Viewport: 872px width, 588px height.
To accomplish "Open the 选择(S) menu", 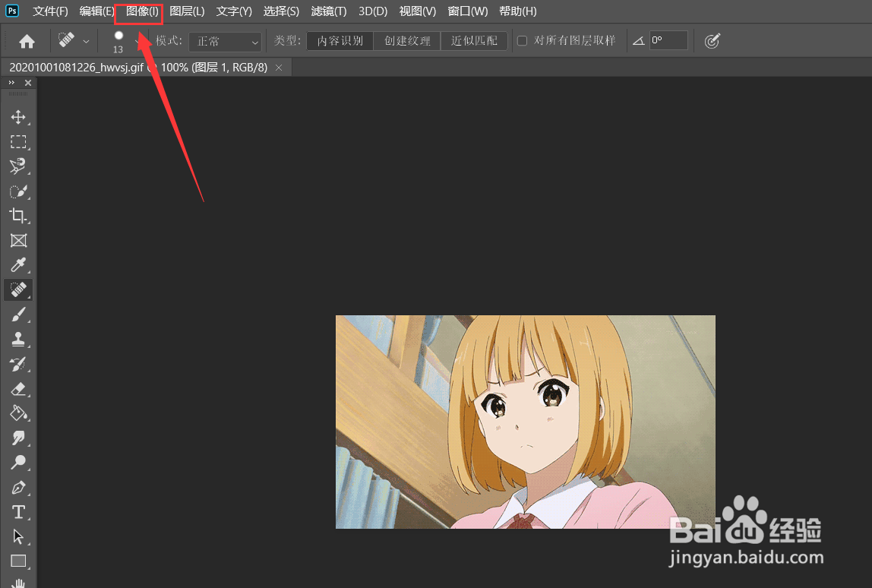I will pyautogui.click(x=281, y=11).
